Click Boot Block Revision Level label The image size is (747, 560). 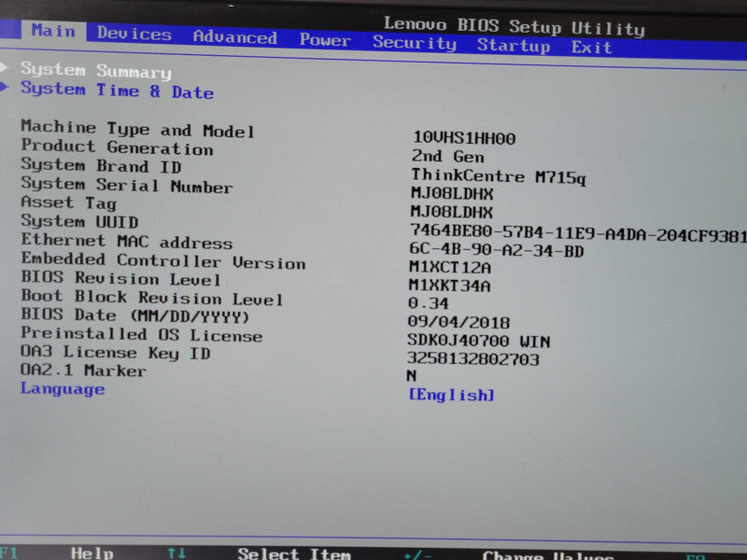152,298
